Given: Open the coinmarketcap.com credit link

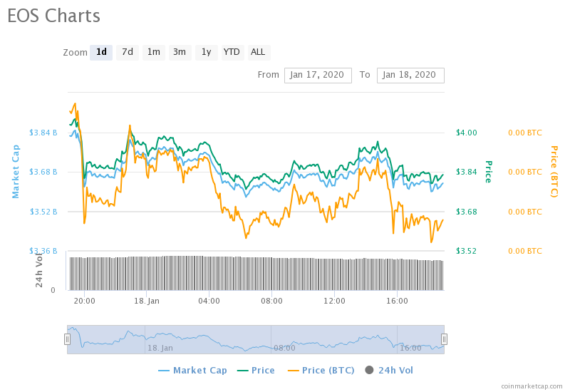Looking at the screenshot, I should tap(532, 386).
